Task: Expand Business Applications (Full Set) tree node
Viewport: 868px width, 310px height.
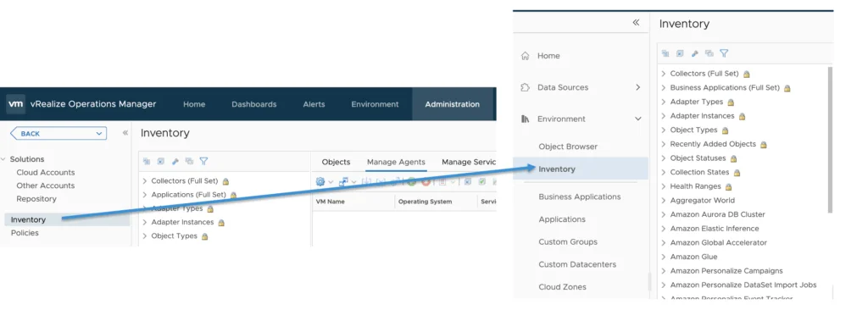Action: tap(664, 88)
